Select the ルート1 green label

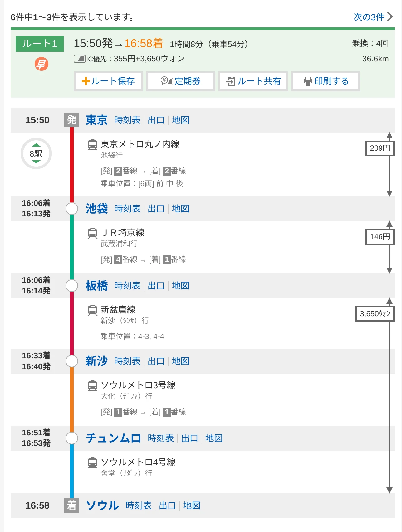pos(40,44)
